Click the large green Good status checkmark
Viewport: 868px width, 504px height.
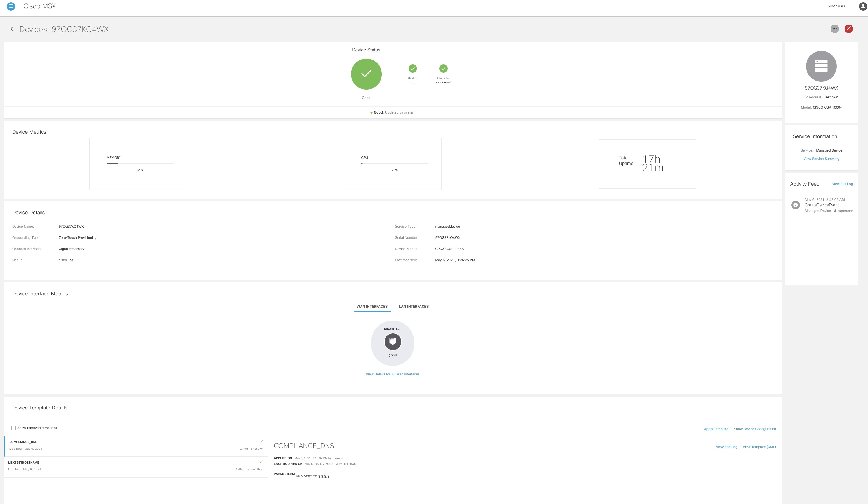366,74
